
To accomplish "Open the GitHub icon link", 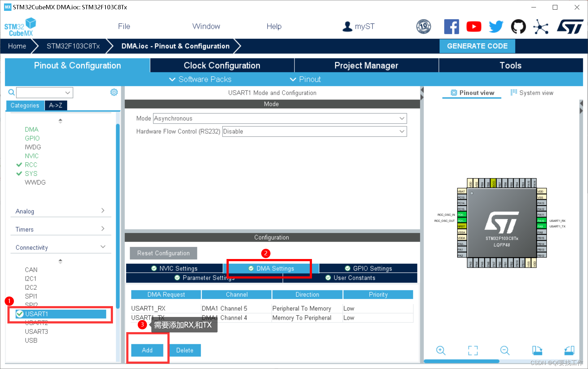I will pyautogui.click(x=518, y=27).
